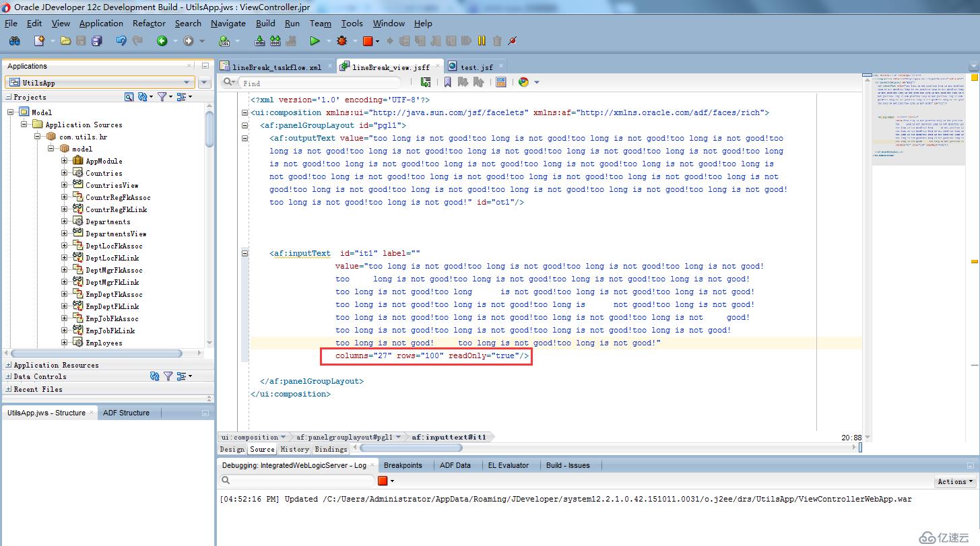The height and width of the screenshot is (546, 980).
Task: Expand the CountriesView tree node
Action: [x=65, y=185]
